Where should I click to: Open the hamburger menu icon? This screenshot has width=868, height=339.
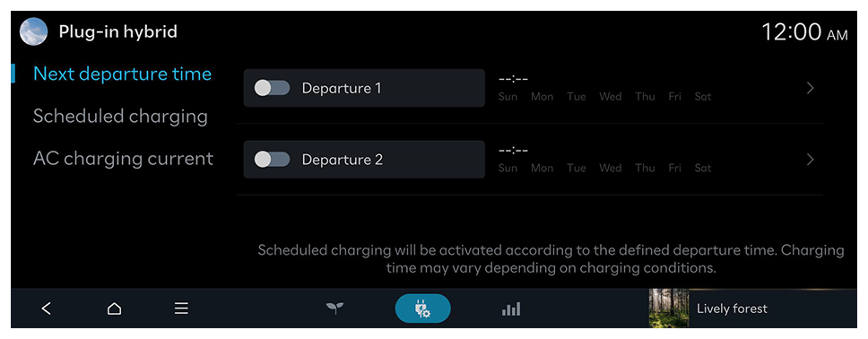(181, 309)
